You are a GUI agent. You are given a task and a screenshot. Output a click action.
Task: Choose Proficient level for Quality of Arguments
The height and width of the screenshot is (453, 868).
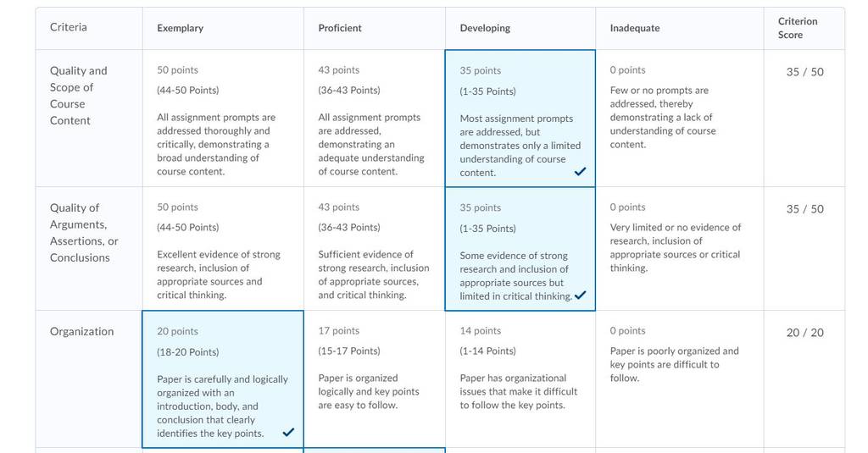coord(374,249)
